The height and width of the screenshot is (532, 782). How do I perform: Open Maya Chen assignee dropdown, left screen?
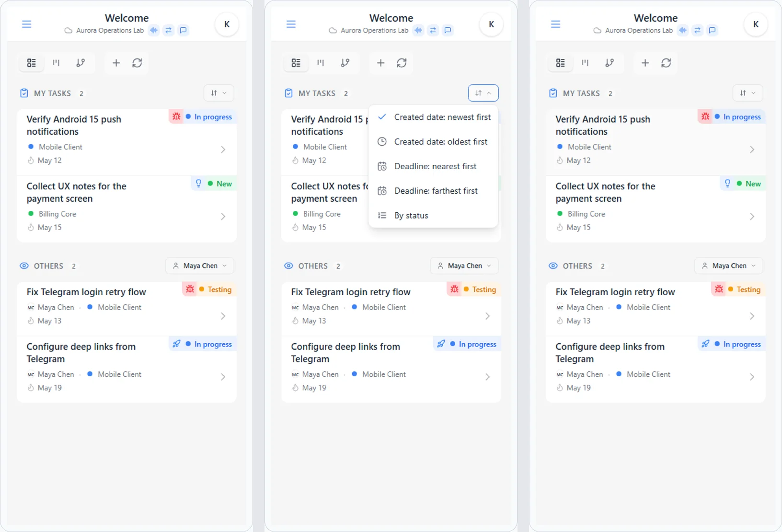pos(200,266)
